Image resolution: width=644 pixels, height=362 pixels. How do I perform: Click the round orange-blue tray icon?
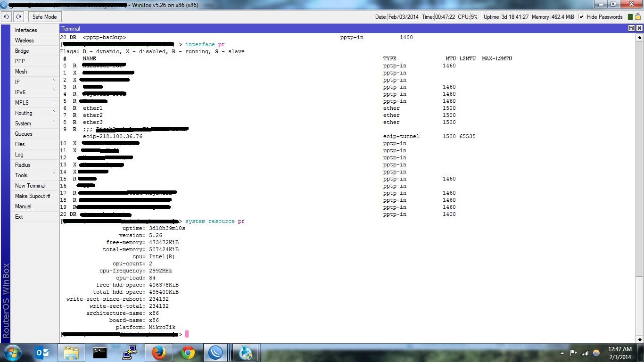tap(596, 353)
